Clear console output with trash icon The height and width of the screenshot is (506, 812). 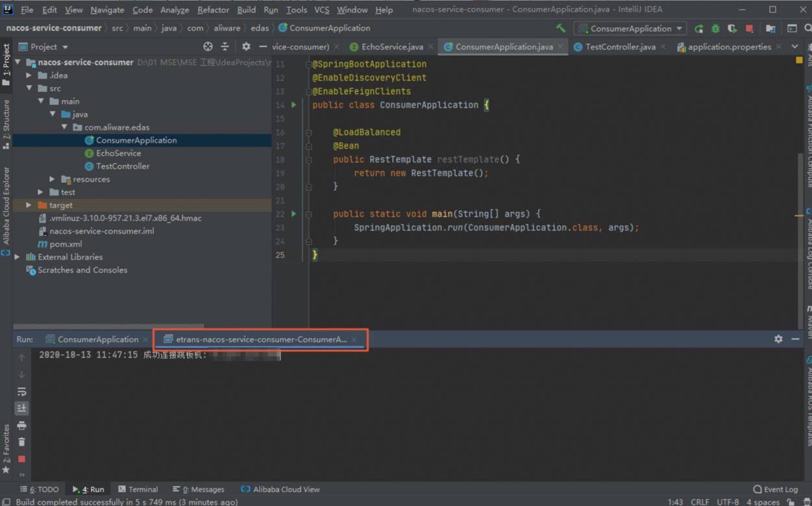click(x=21, y=442)
